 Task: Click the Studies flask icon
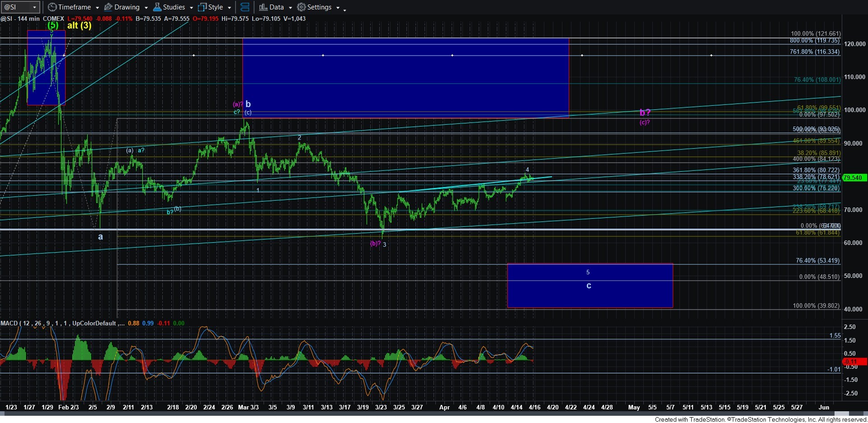click(157, 7)
